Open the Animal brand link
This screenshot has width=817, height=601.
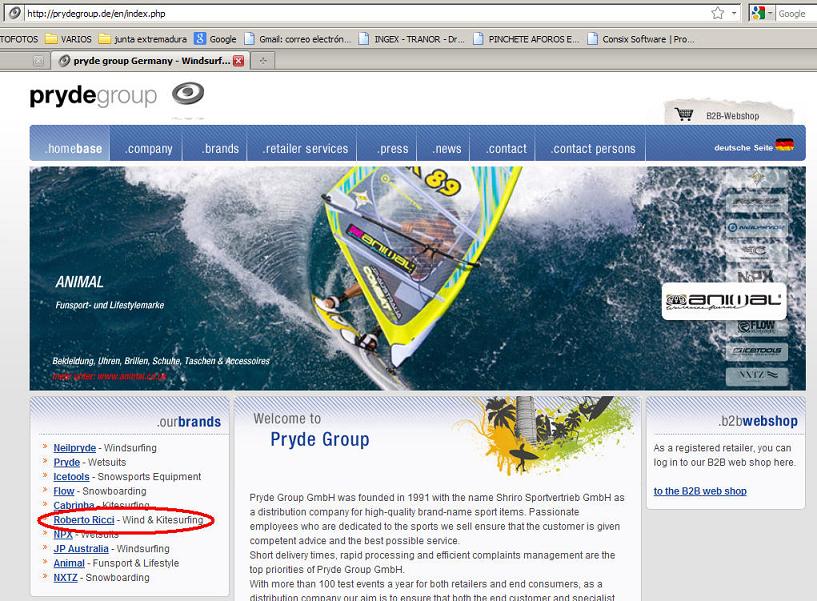pos(69,563)
